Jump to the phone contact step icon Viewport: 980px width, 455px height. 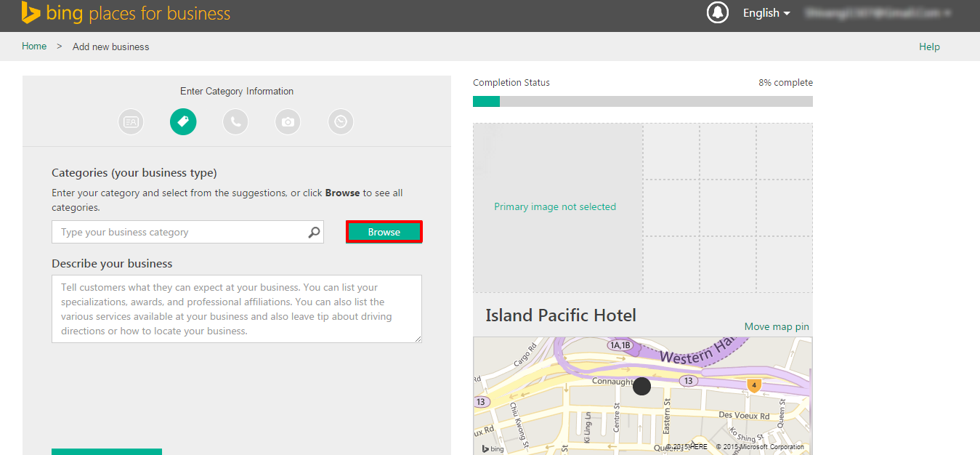(x=235, y=122)
